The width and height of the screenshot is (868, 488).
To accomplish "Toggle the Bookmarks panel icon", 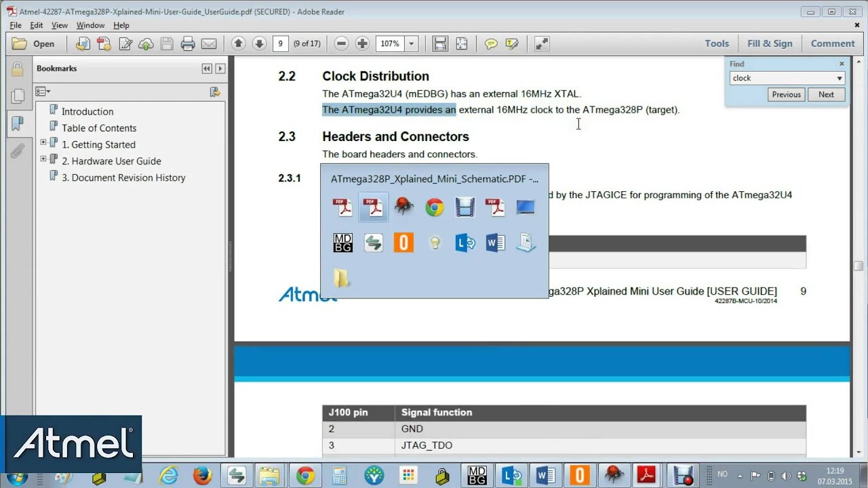I will 18,123.
